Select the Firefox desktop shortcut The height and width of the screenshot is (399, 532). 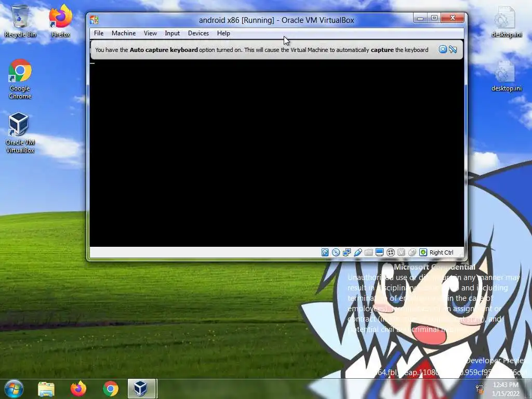click(x=60, y=21)
